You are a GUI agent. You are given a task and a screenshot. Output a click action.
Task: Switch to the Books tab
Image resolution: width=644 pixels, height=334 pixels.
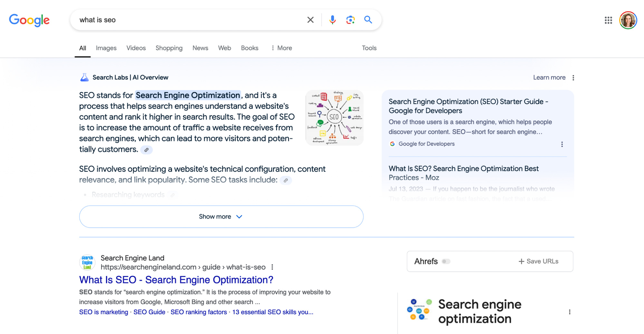pos(250,48)
